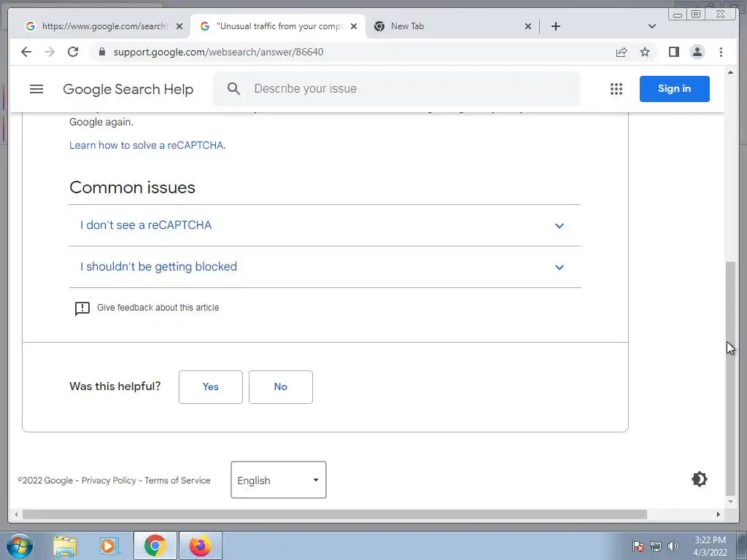Viewport: 747px width, 560px height.
Task: Click the forward navigation arrow
Action: tap(50, 52)
